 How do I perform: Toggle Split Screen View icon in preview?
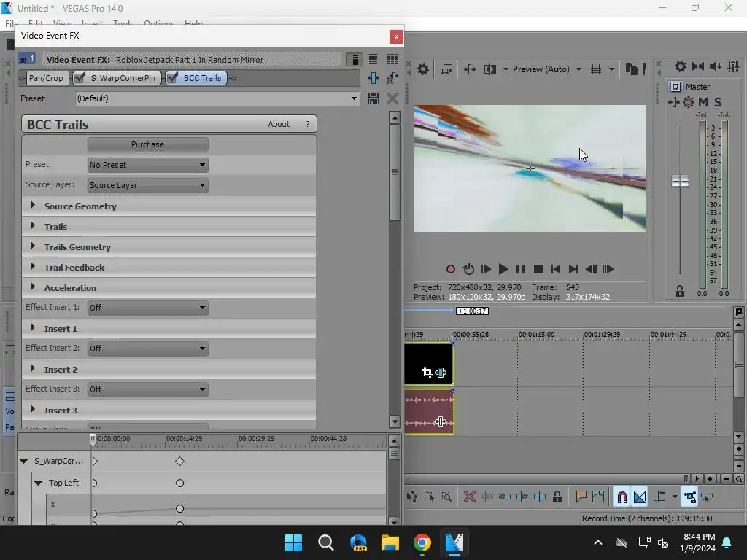tap(489, 69)
